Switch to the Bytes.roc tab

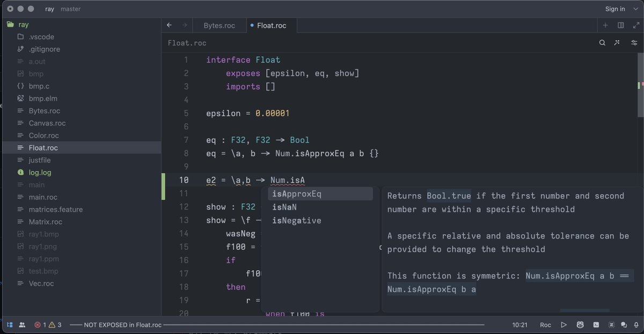click(x=219, y=25)
